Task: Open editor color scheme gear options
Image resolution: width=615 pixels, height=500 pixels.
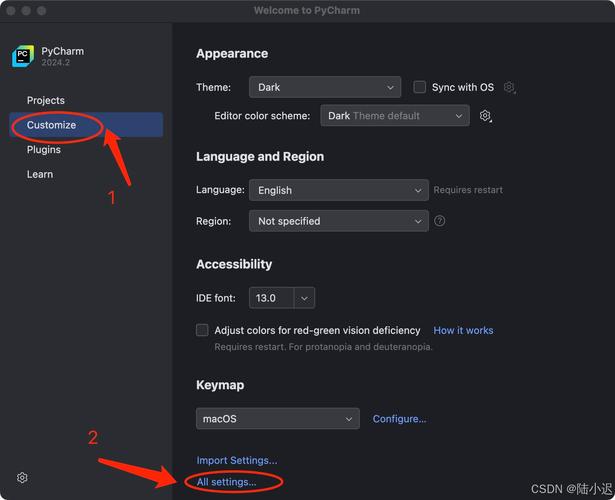Action: (x=485, y=116)
